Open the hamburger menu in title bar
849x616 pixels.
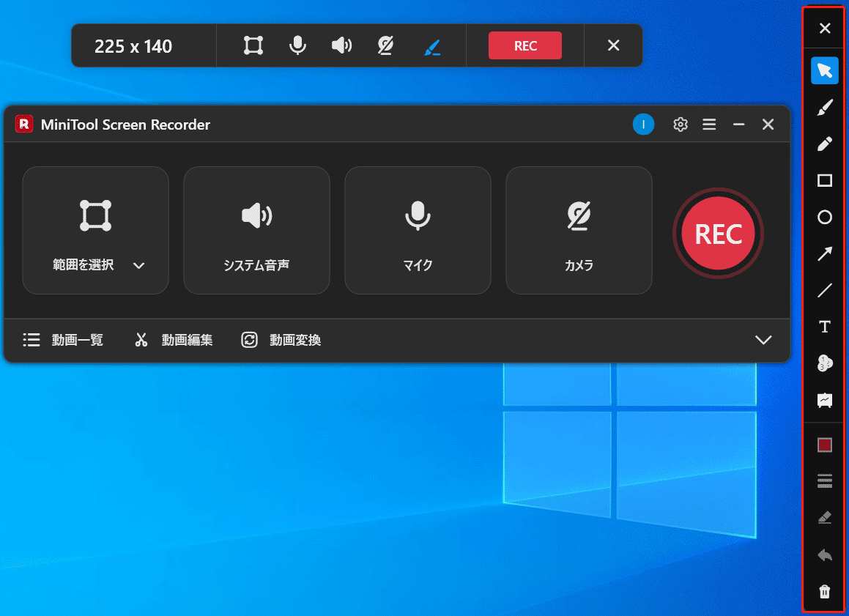click(709, 125)
